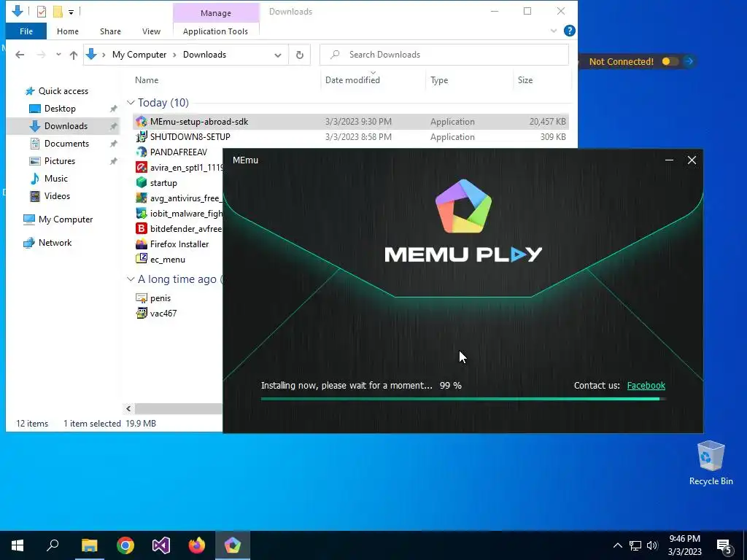Viewport: 747px width, 560px height.
Task: Open Google Chrome from taskbar
Action: pyautogui.click(x=125, y=545)
